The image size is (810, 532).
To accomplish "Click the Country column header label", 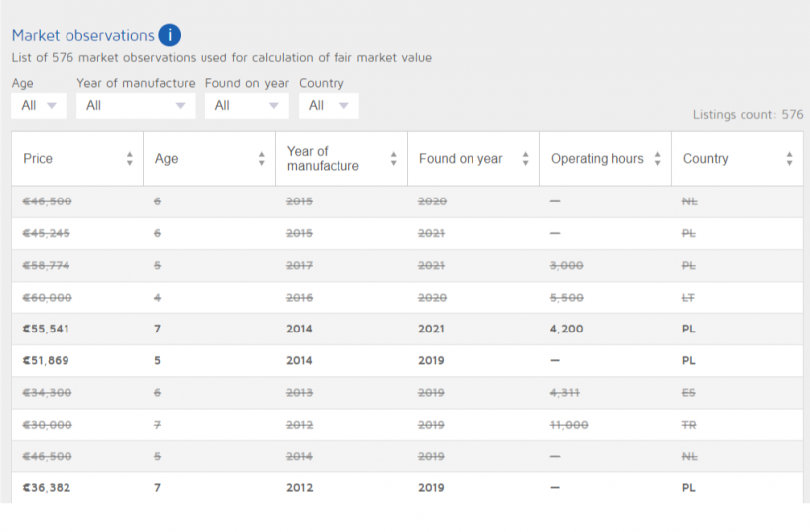I will click(705, 159).
